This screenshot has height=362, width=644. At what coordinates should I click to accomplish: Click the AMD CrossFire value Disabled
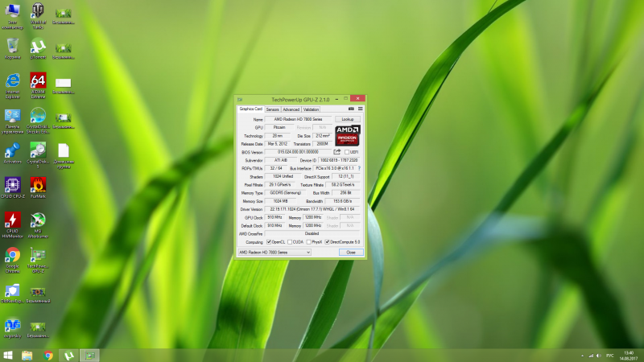coord(312,233)
